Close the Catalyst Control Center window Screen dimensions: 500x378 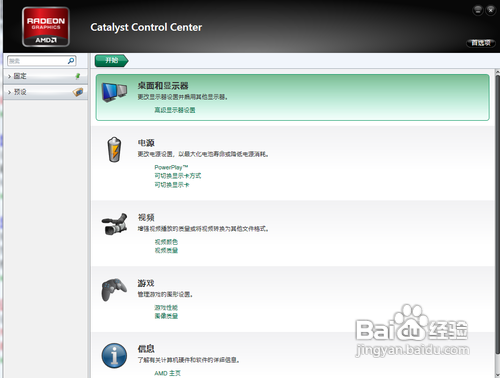tap(491, 10)
